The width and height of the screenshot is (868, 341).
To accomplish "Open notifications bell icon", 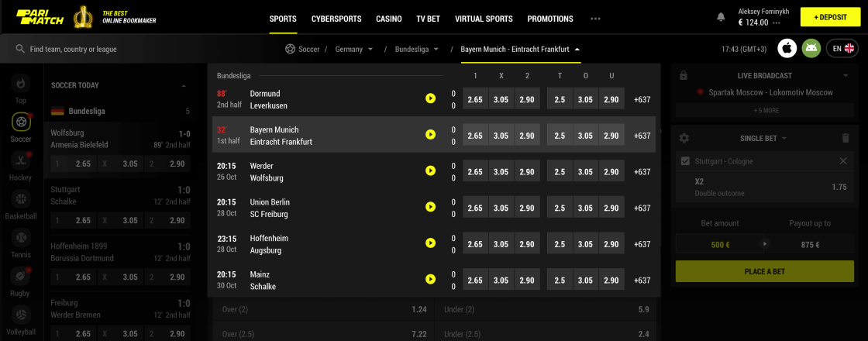I will [721, 17].
